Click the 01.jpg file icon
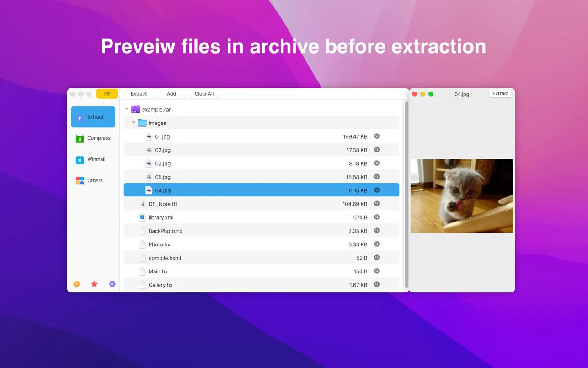The height and width of the screenshot is (368, 588). (x=149, y=136)
